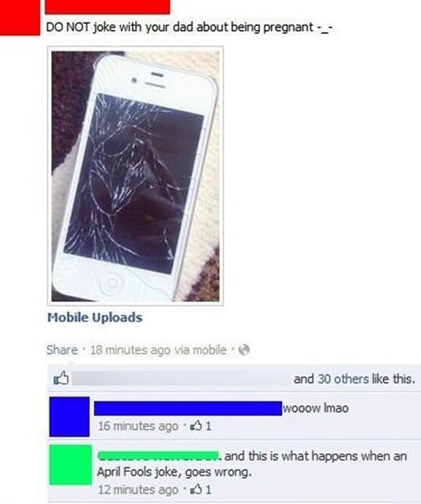Open the 12 minutes ago comment timestamp
This screenshot has width=421, height=504.
pyautogui.click(x=138, y=490)
